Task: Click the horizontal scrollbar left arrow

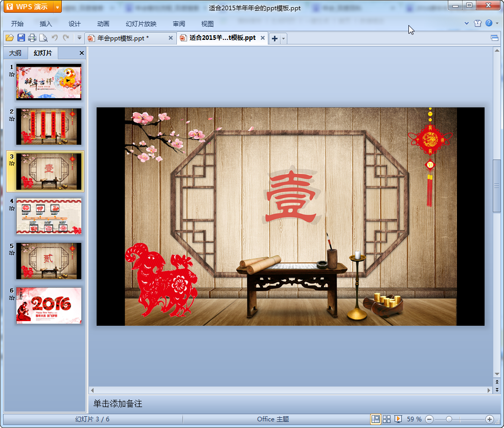Action: coord(92,390)
